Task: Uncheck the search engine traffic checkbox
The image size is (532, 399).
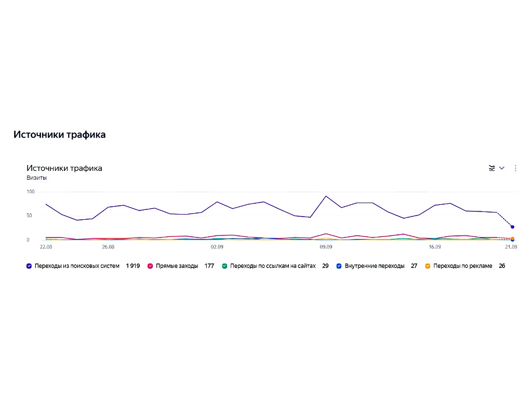Action: point(29,266)
